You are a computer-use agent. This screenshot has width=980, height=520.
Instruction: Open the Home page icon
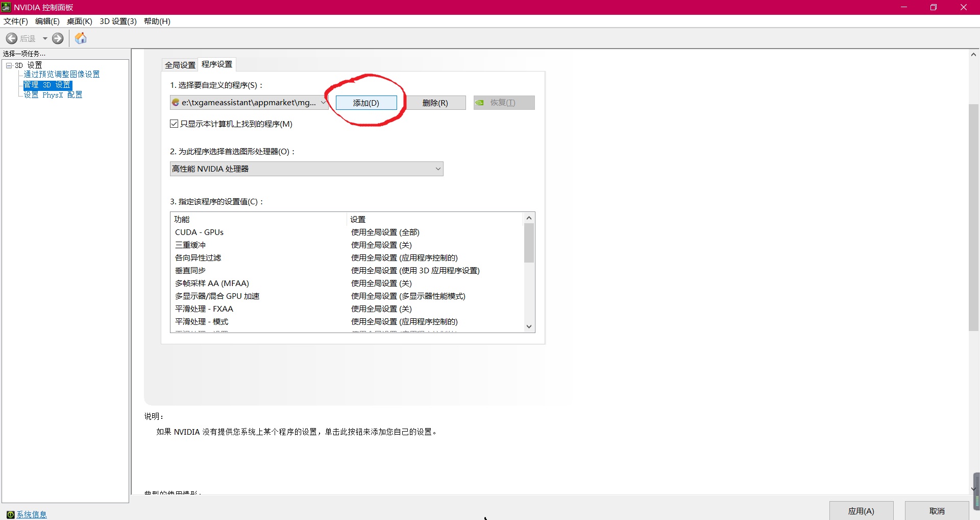click(81, 38)
